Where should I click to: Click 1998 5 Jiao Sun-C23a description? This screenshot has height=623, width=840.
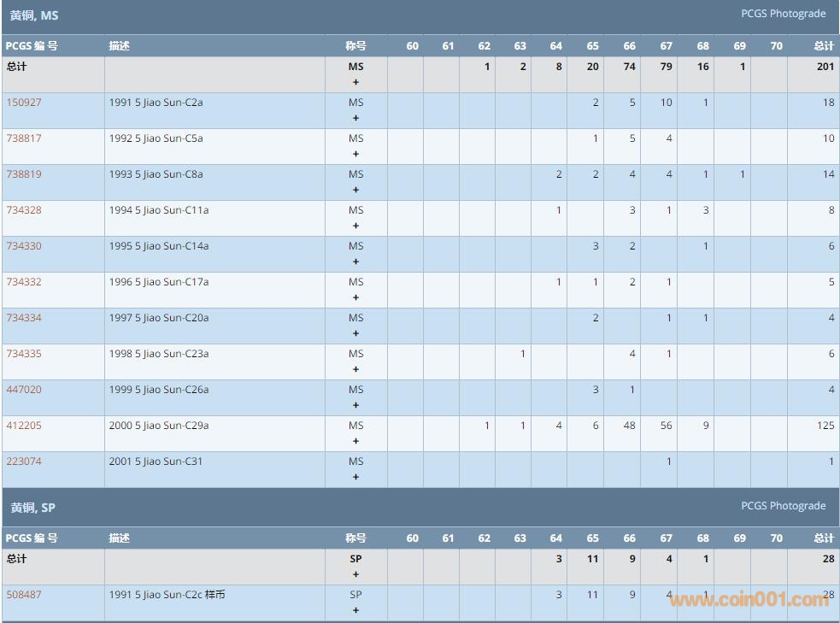159,354
